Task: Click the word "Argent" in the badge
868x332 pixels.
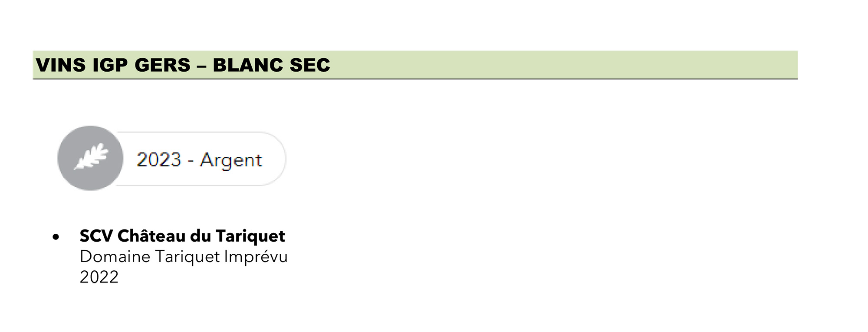Action: click(x=231, y=161)
